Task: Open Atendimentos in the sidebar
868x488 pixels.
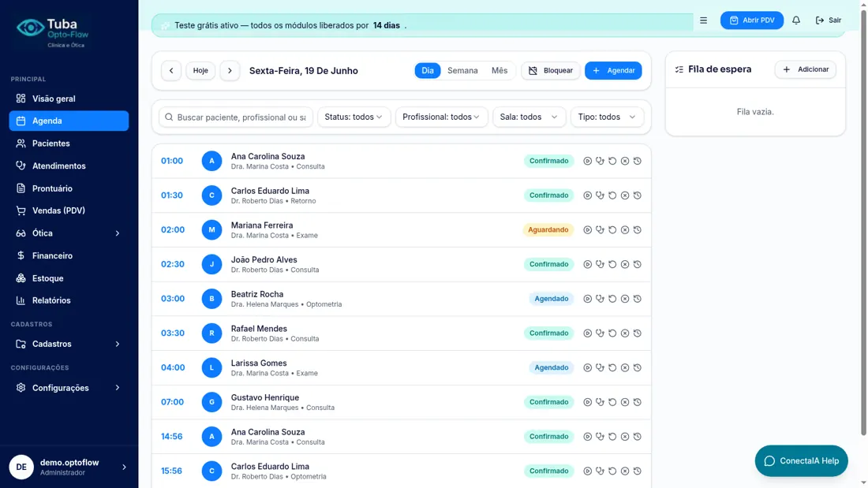Action: click(x=69, y=166)
